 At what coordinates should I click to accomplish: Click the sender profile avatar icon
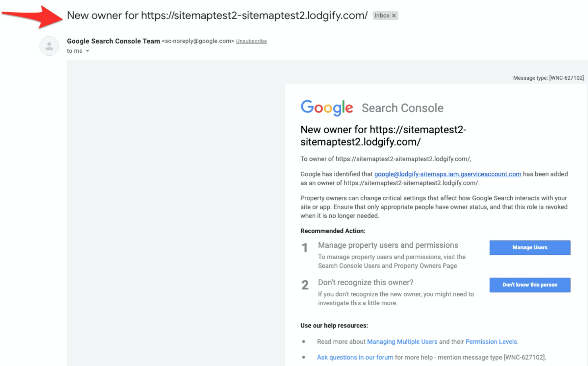point(49,46)
